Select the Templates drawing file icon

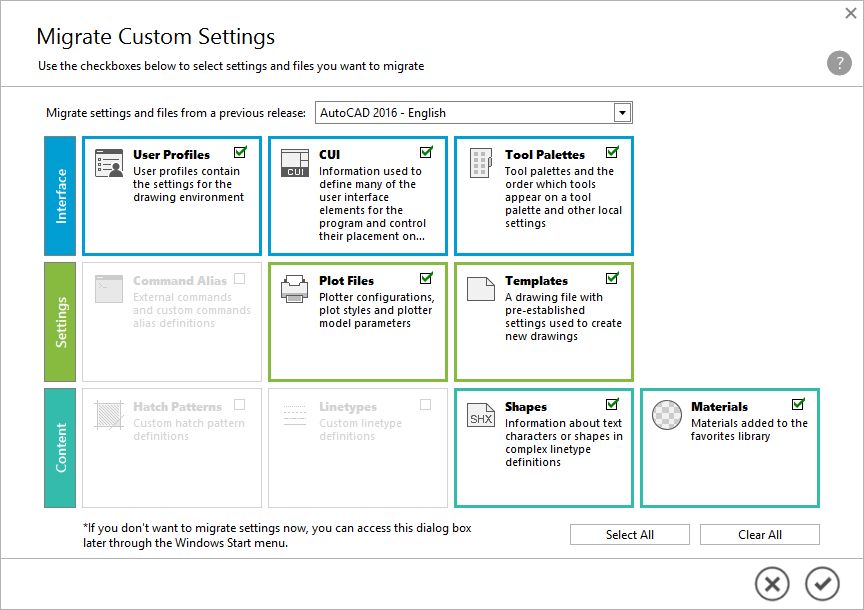(479, 288)
